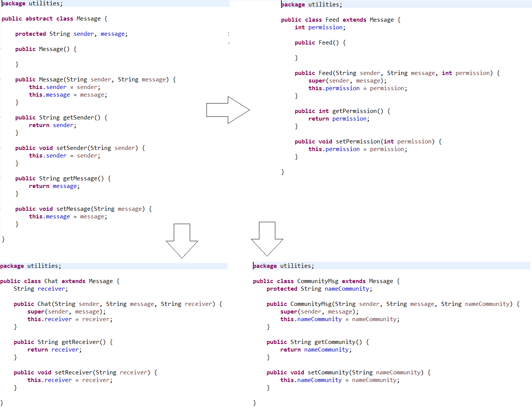The image size is (532, 409).
Task: Select the abstract class name Message
Action: (88, 18)
